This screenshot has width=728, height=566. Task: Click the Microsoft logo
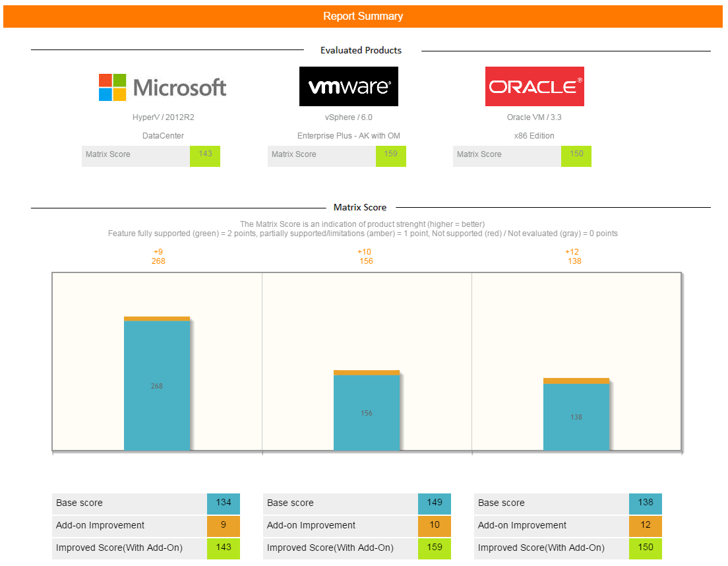(x=162, y=87)
